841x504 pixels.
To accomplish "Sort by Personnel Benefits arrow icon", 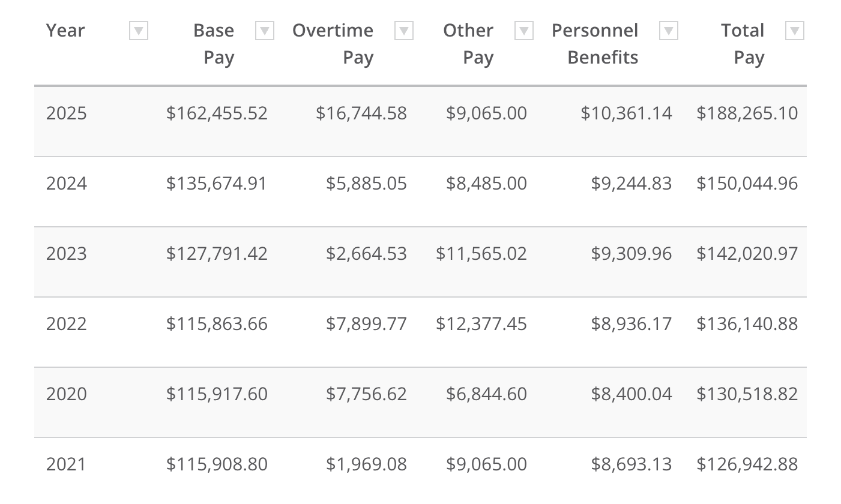I will pos(669,31).
